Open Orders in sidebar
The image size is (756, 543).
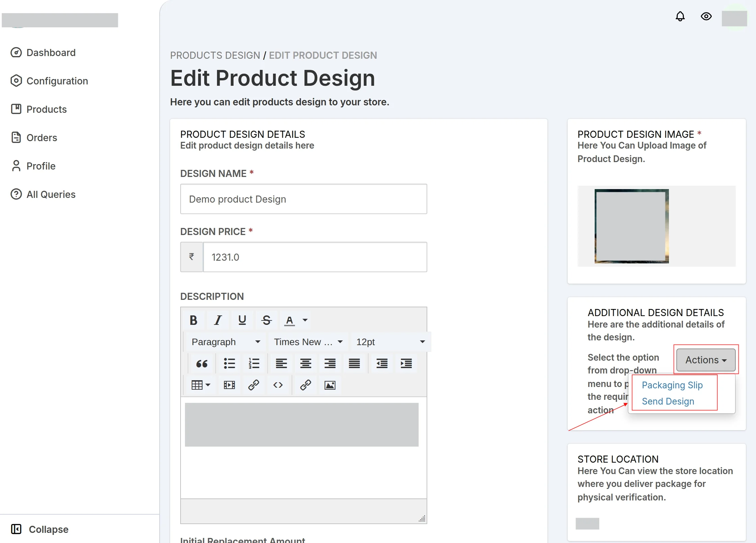[x=34, y=137]
